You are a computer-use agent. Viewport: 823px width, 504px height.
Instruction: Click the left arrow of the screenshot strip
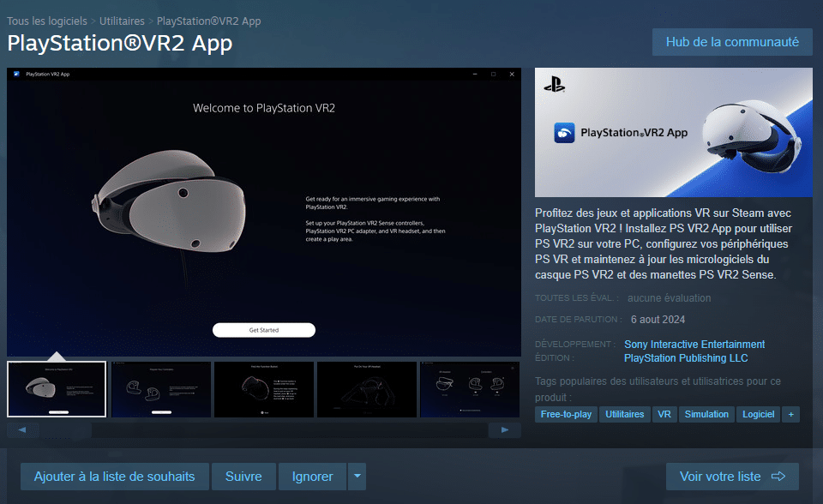(x=22, y=430)
